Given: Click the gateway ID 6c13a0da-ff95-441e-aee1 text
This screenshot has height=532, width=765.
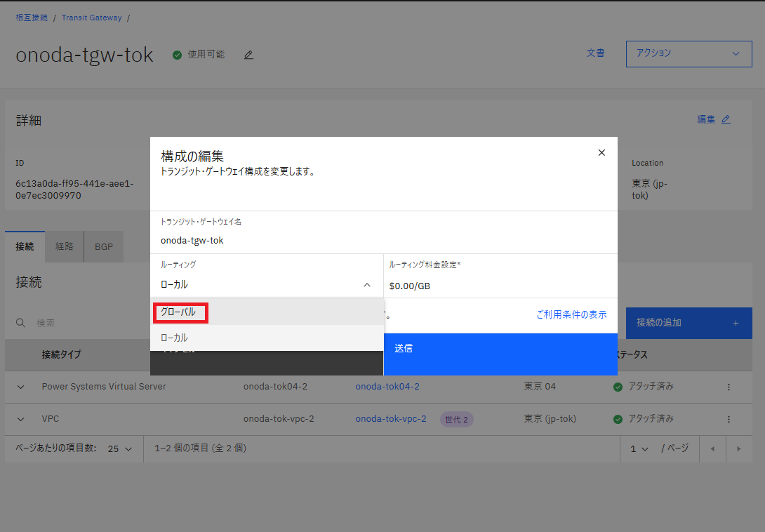Looking at the screenshot, I should coord(74,189).
